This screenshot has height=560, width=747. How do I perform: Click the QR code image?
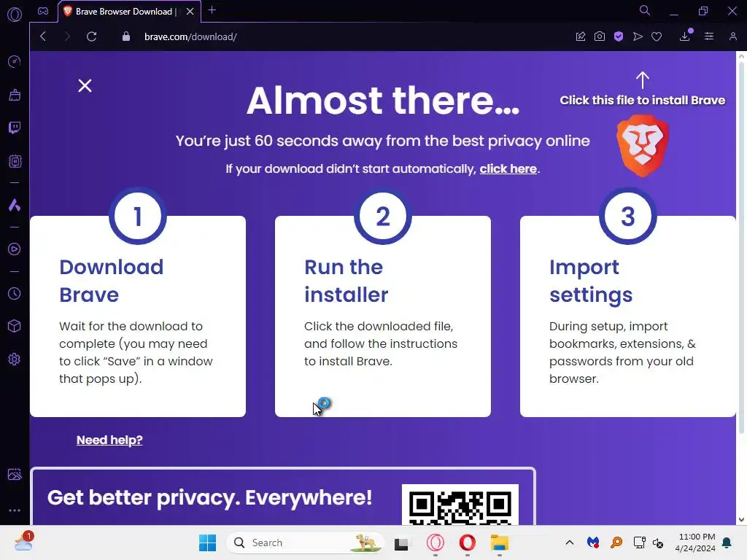coord(460,505)
